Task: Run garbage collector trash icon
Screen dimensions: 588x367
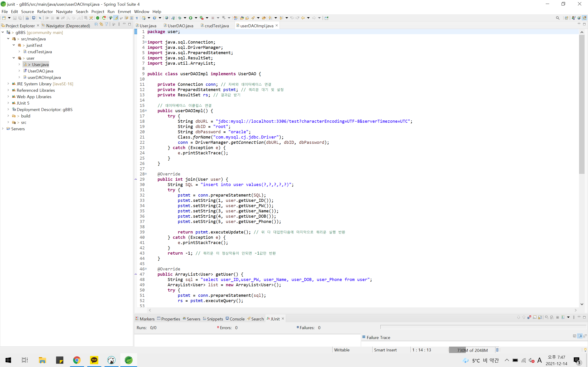Action: (x=497, y=350)
